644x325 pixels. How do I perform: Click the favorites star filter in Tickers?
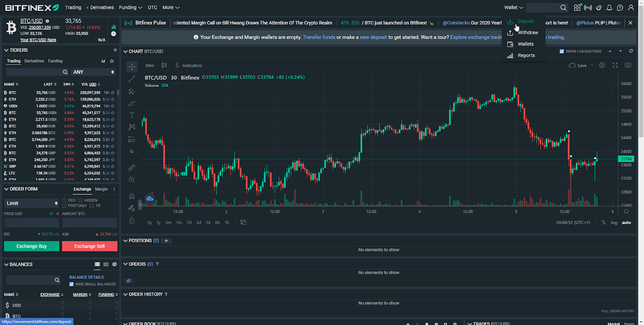112,61
